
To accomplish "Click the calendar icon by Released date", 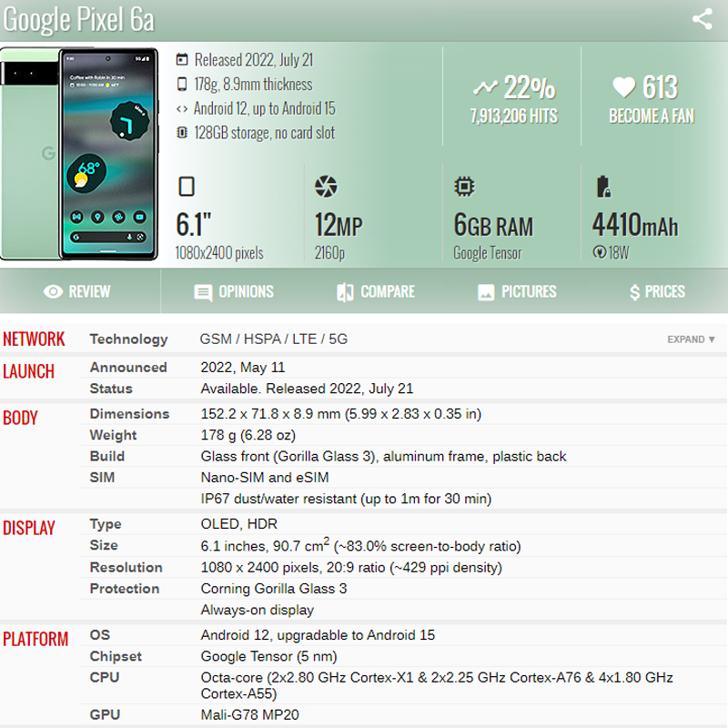I will [x=182, y=59].
